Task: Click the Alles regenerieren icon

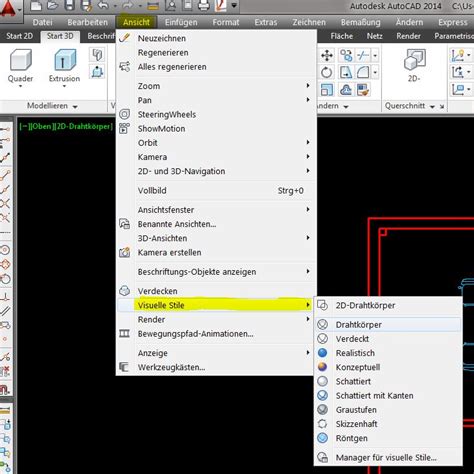Action: tap(125, 67)
